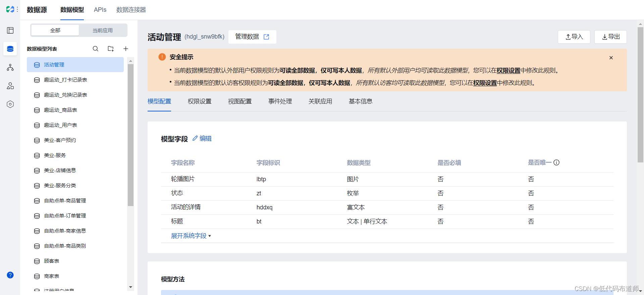Switch to the 基本信息 tab
This screenshot has height=295, width=644.
[x=361, y=101]
